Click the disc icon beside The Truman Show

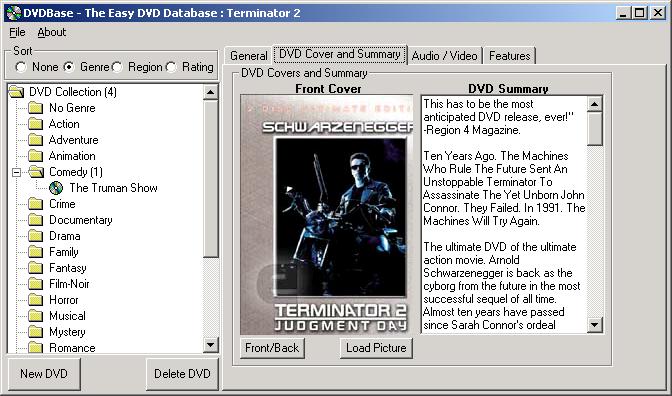click(x=56, y=188)
